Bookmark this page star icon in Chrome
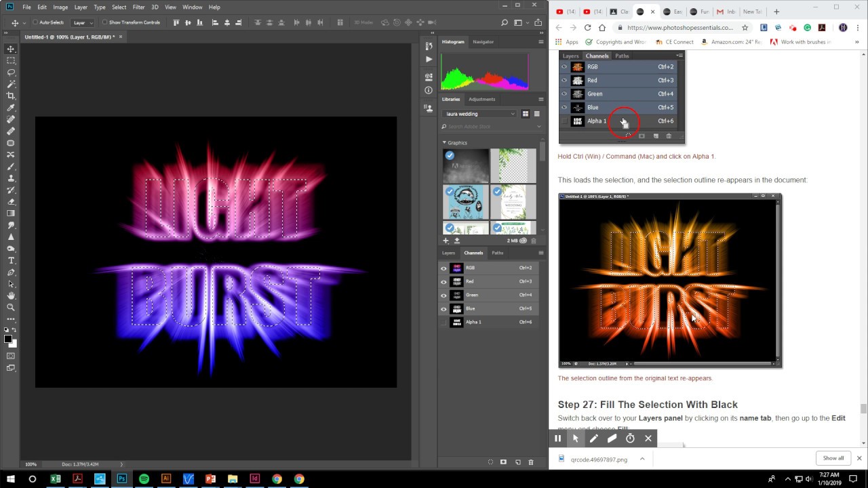This screenshot has height=488, width=868. [745, 28]
